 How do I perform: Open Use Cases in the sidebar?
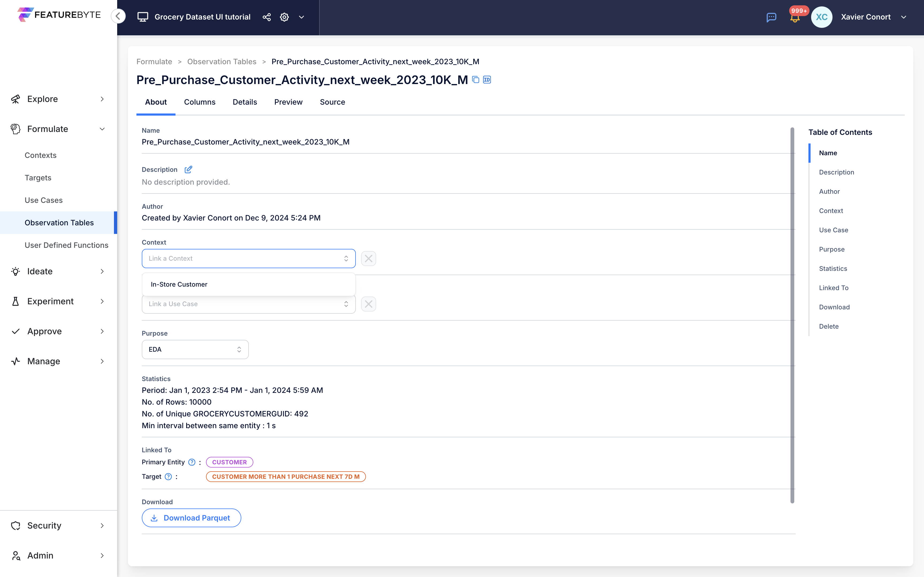(44, 200)
